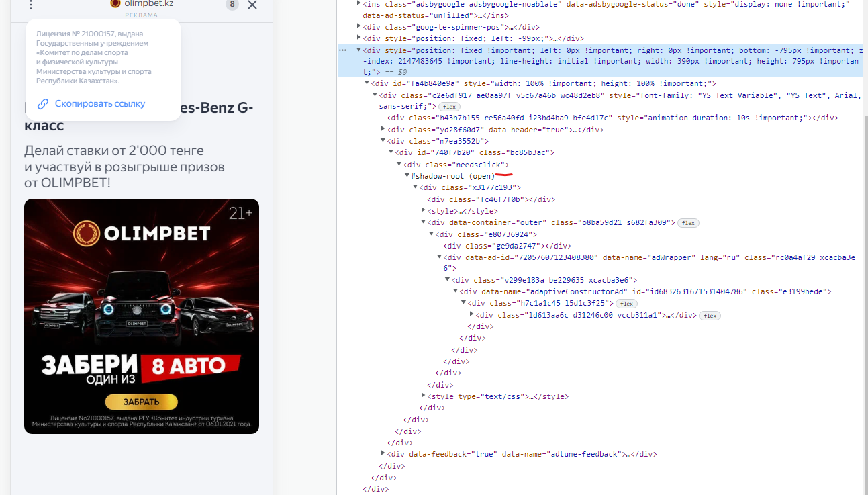Click the OLIMPBET round favicon in the ad header

point(115,3)
